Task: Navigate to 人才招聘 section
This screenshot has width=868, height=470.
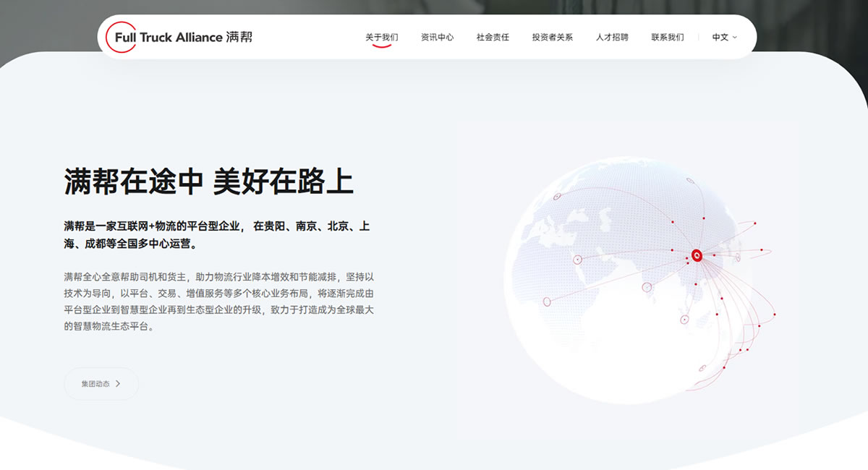Action: tap(612, 37)
